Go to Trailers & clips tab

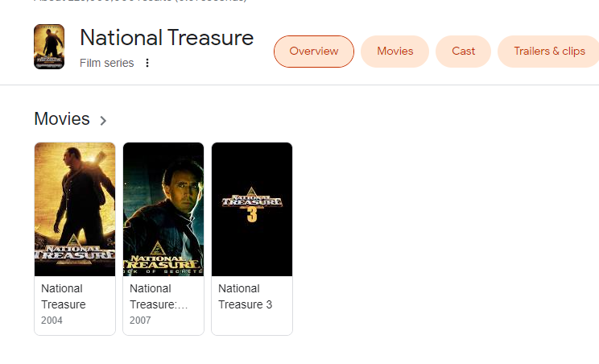coord(550,52)
